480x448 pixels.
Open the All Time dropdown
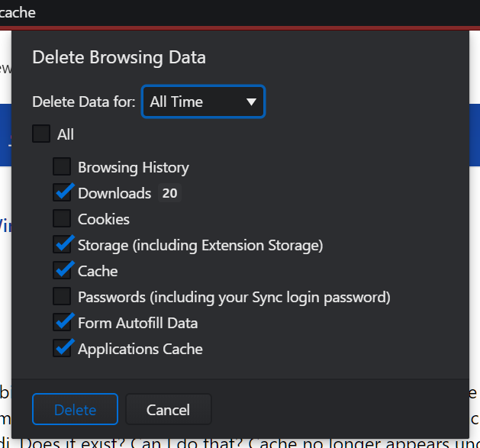[203, 102]
